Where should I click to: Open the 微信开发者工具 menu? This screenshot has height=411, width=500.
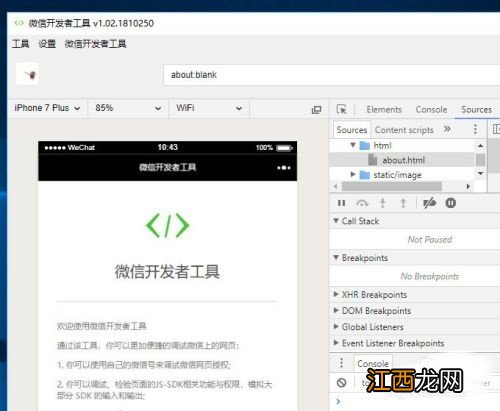point(95,44)
